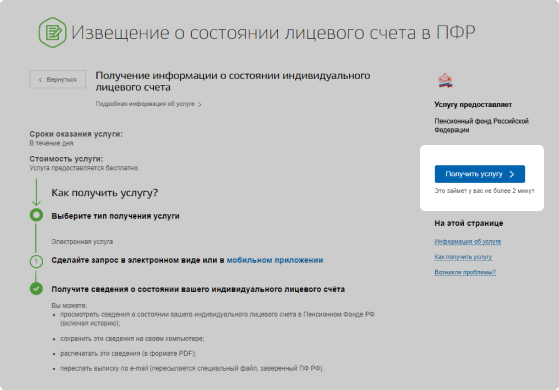Open the Возникли проблемы? link

pos(465,272)
